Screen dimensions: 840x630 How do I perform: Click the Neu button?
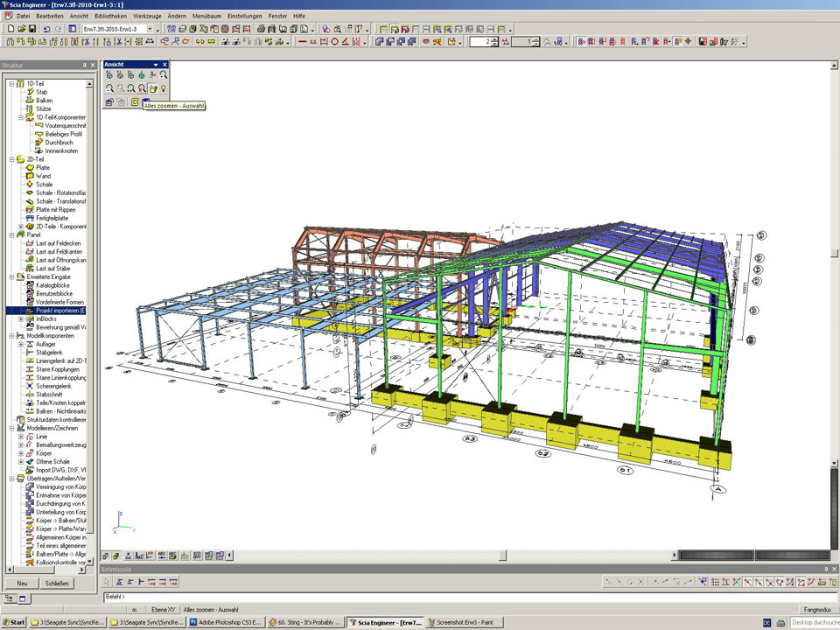(22, 583)
